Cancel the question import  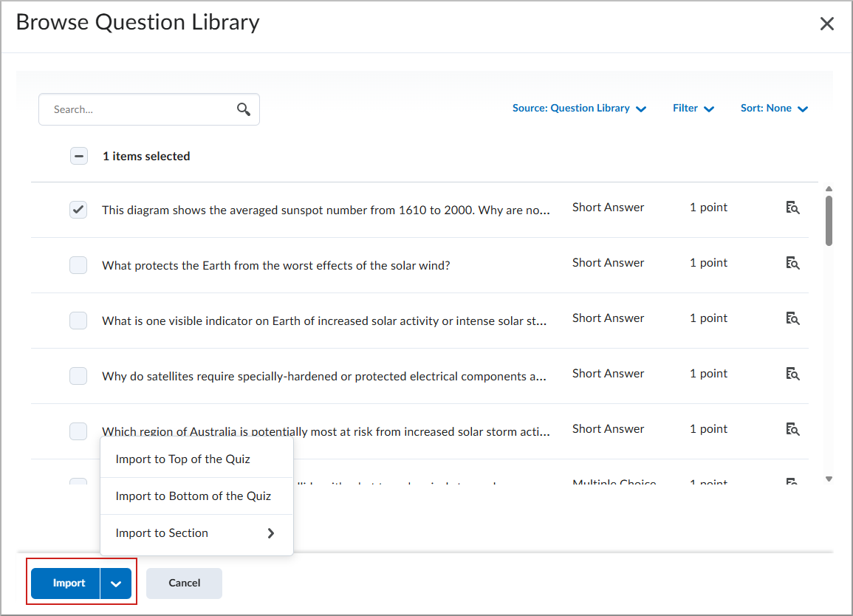point(184,583)
